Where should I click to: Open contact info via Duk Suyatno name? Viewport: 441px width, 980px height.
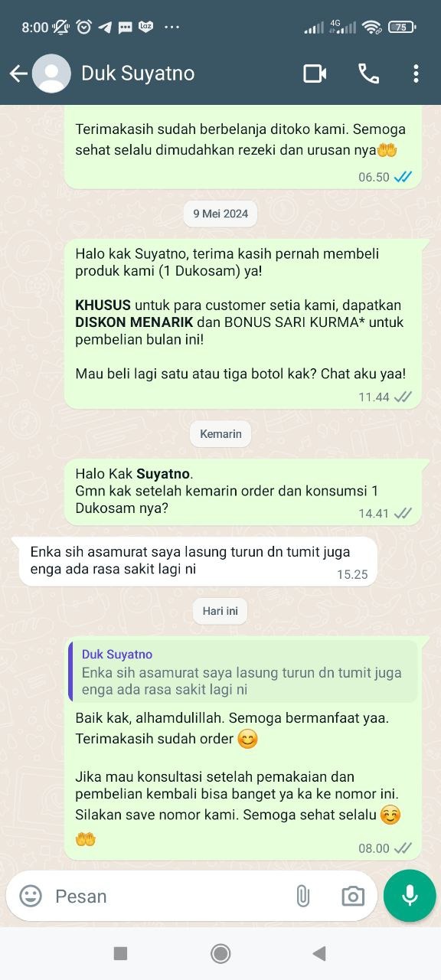point(138,73)
